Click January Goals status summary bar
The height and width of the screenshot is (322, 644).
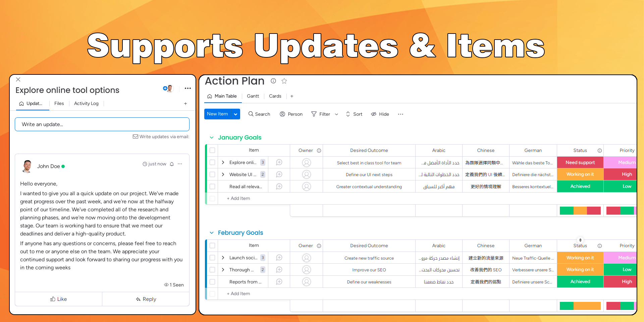click(580, 211)
